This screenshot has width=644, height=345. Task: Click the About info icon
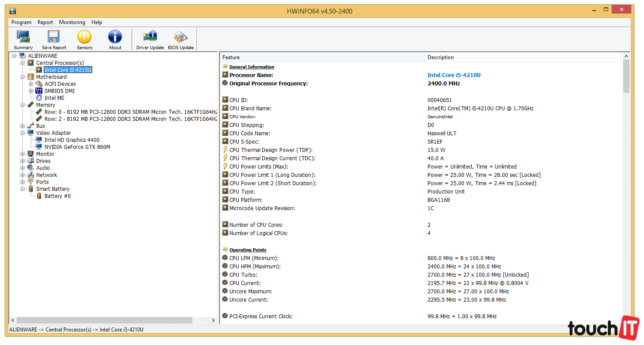point(115,37)
